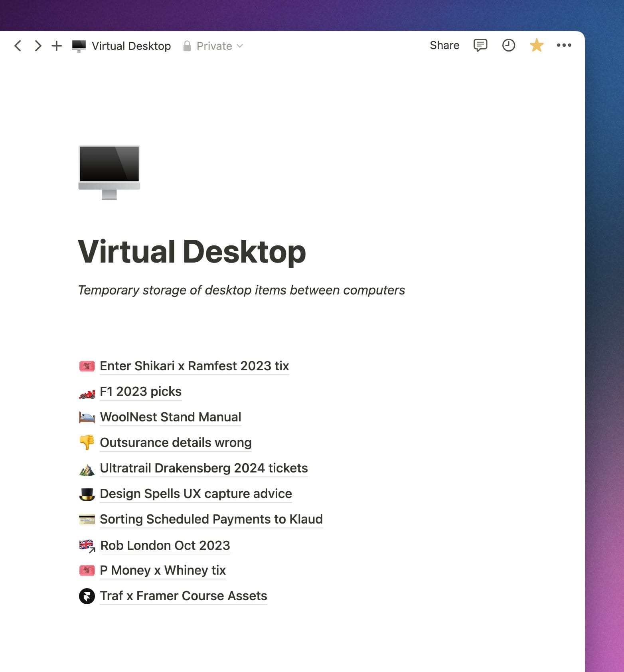Open the Outsurance details wrong page
The width and height of the screenshot is (624, 672).
176,443
